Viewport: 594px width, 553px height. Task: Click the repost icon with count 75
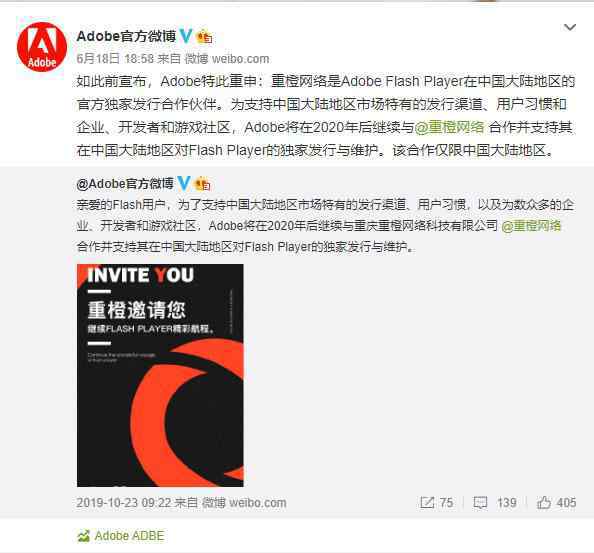427,503
